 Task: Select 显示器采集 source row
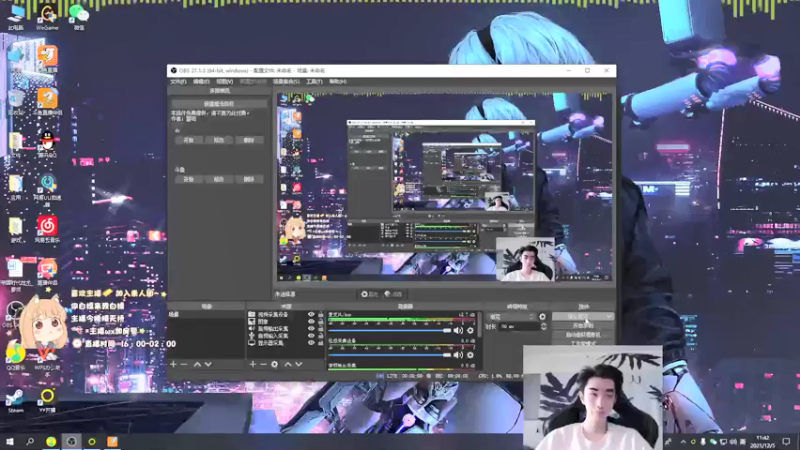click(286, 343)
